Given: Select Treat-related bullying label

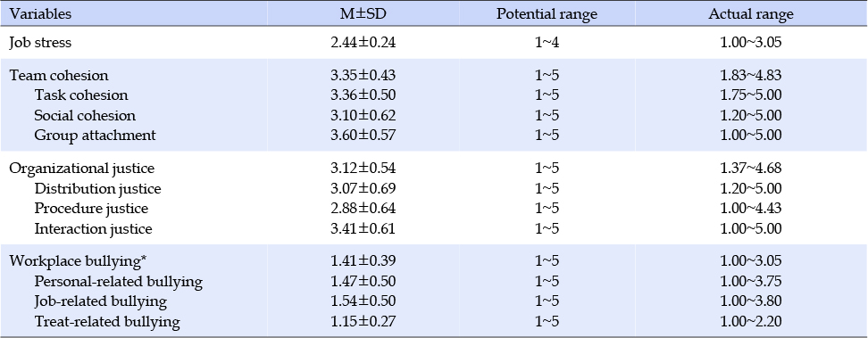Looking at the screenshot, I should tap(107, 321).
